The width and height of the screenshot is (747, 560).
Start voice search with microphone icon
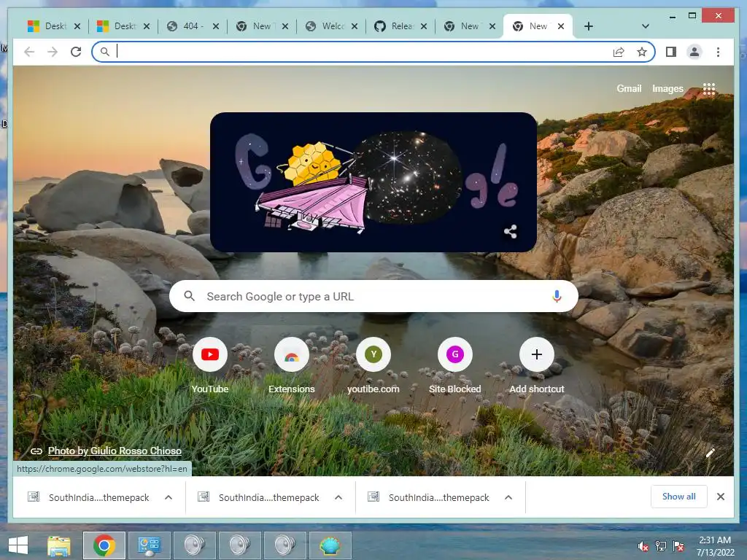point(557,296)
